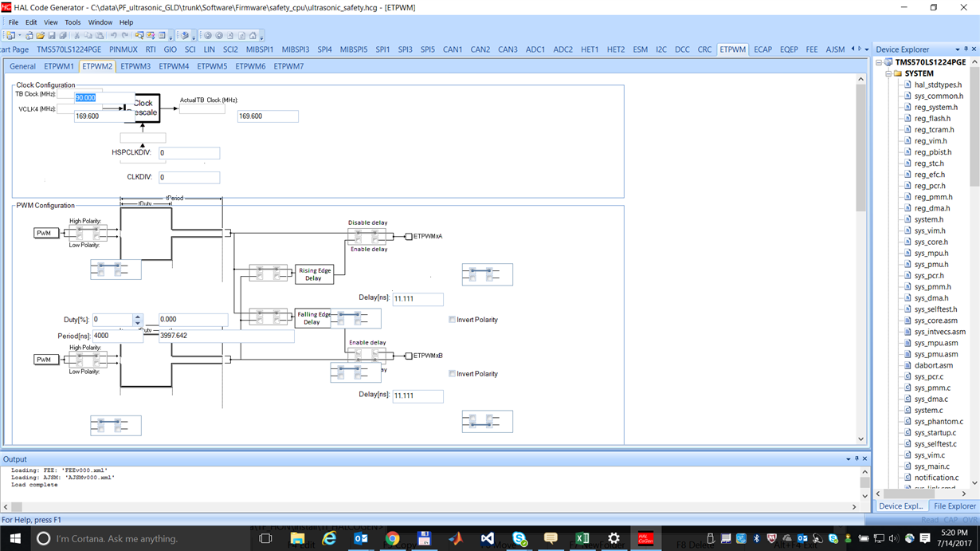Toggle the Falling Edge Delay input switch

[269, 317]
